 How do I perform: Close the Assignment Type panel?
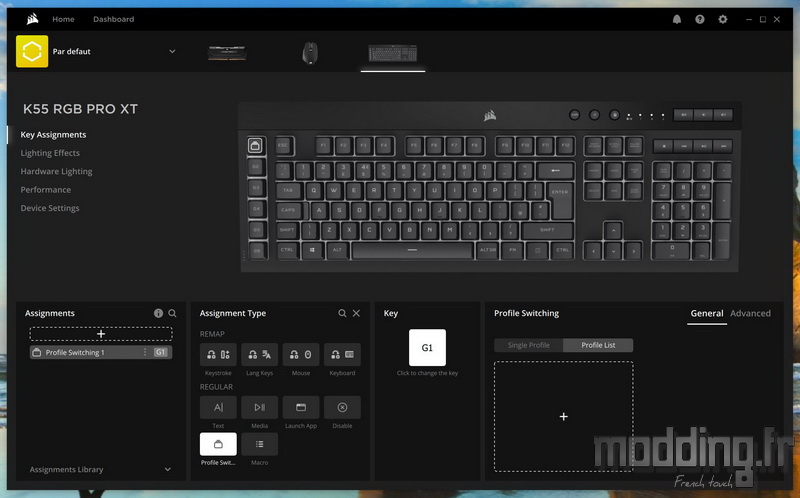click(356, 313)
